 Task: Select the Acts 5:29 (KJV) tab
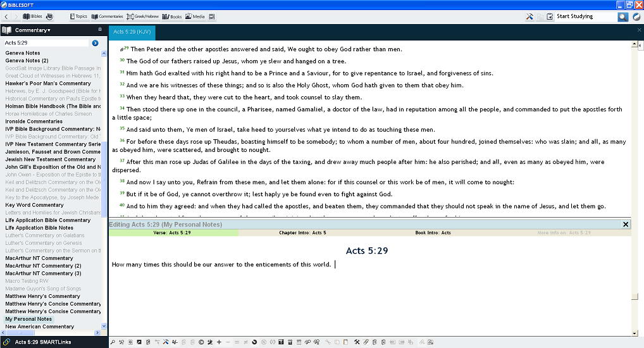pyautogui.click(x=132, y=32)
